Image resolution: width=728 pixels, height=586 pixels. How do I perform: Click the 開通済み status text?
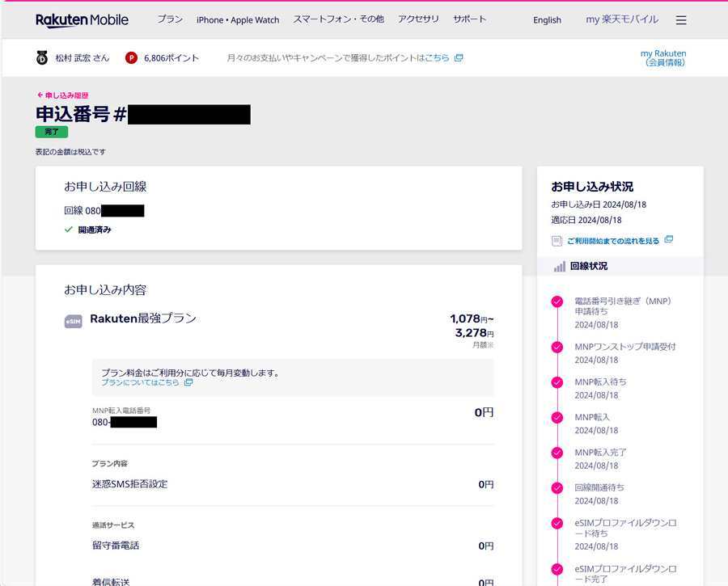(x=95, y=230)
